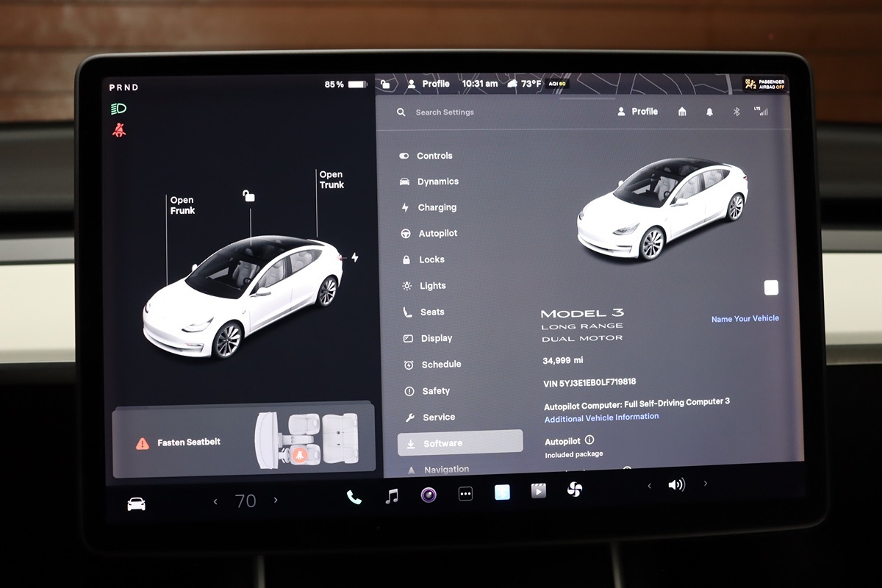Select white vehicle color swatch

[771, 287]
